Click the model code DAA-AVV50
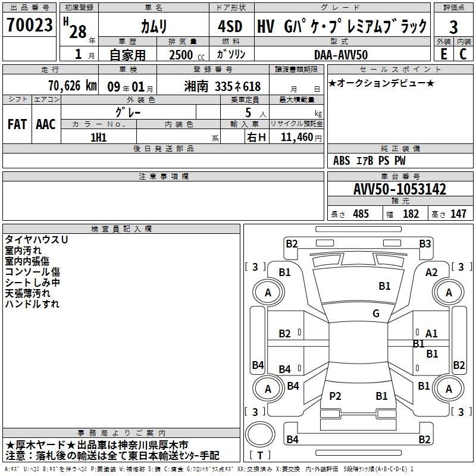Image resolution: width=476 pixels, height=476 pixels. click(x=341, y=55)
